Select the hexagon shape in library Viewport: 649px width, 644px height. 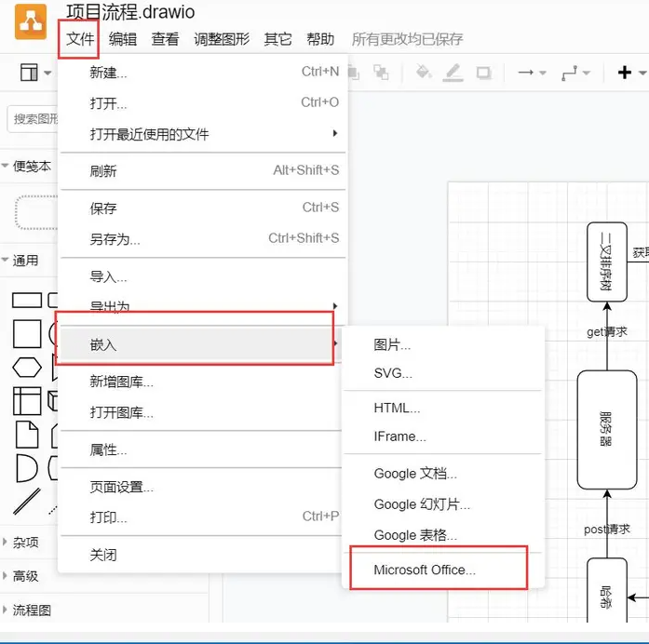tap(27, 368)
